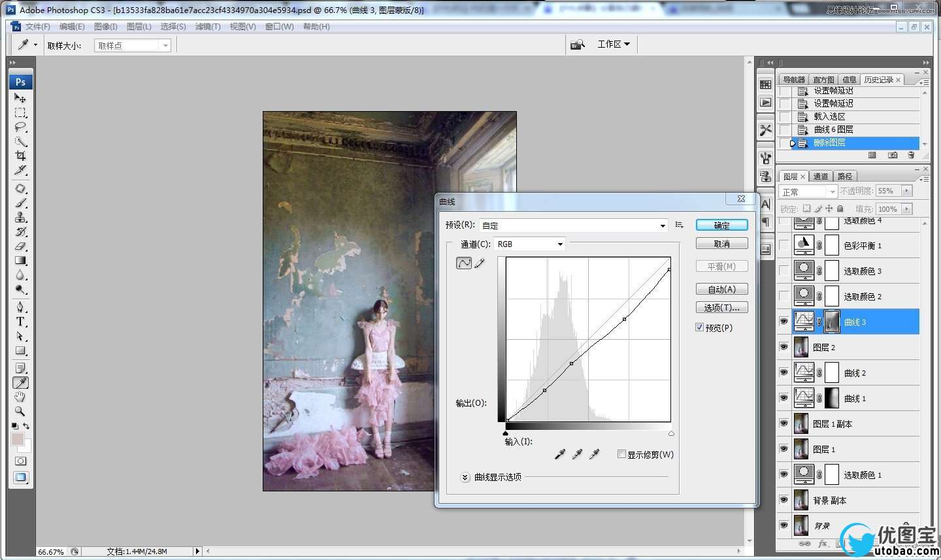Viewport: 941px width, 560px height.
Task: Choose the gray point eyedropper in Curves
Action: [x=576, y=453]
